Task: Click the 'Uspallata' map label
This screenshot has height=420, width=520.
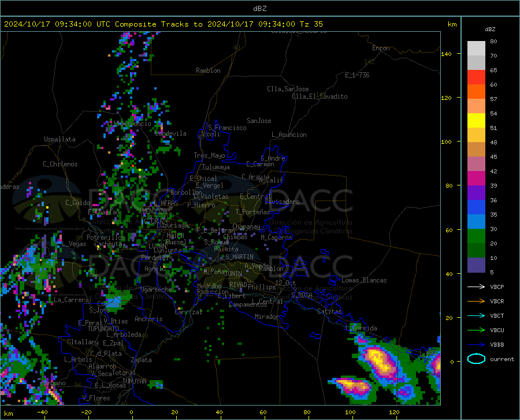Action: pos(60,139)
